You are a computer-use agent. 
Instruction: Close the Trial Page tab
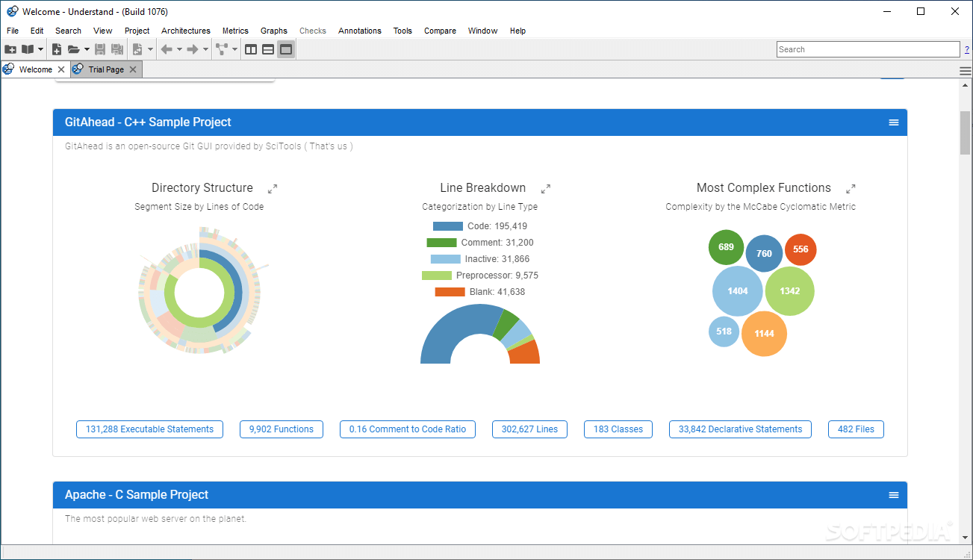[x=132, y=69]
